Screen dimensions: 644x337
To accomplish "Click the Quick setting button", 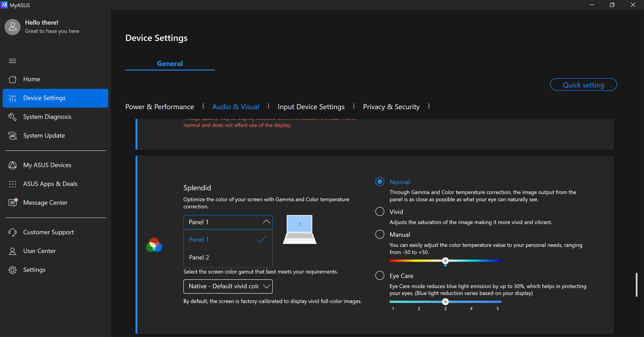I will click(583, 85).
